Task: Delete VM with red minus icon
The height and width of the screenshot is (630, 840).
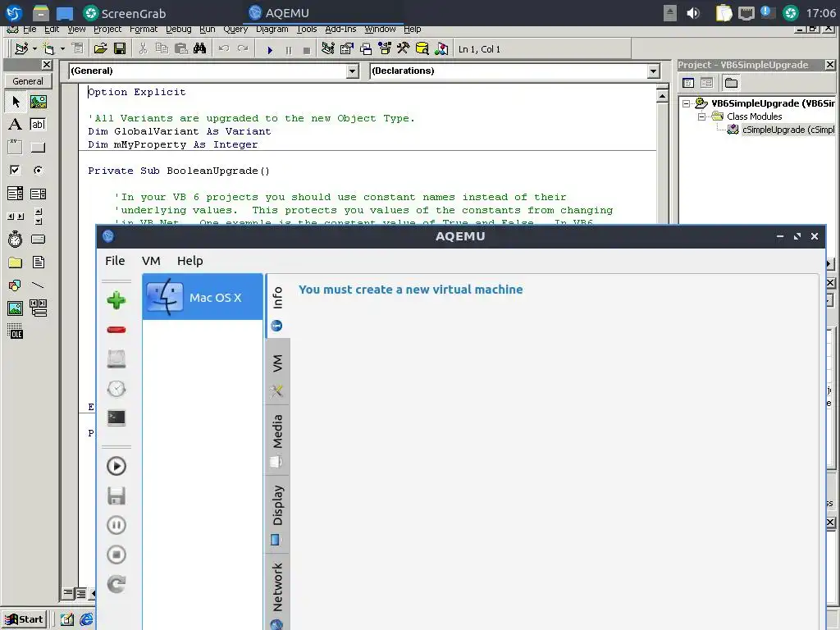Action: [116, 330]
